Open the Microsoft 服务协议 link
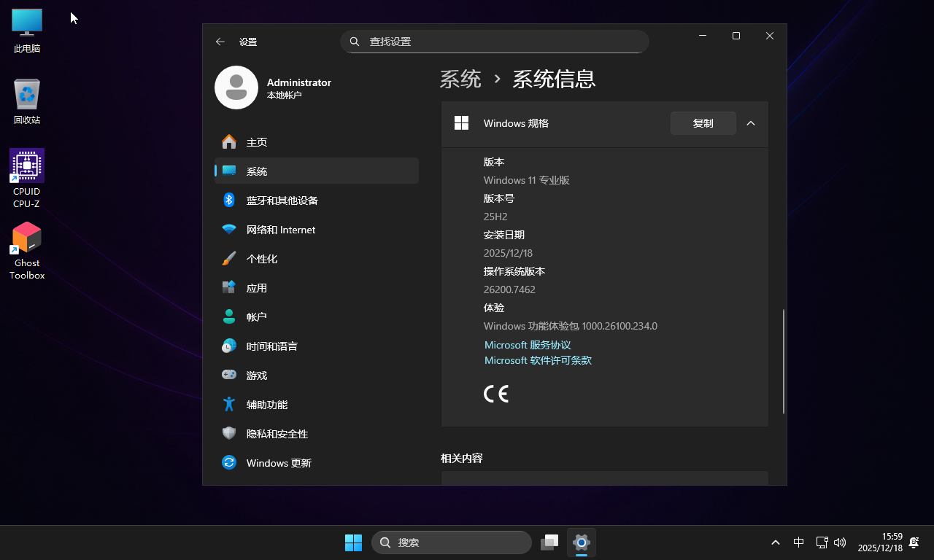The width and height of the screenshot is (934, 560). [x=528, y=345]
